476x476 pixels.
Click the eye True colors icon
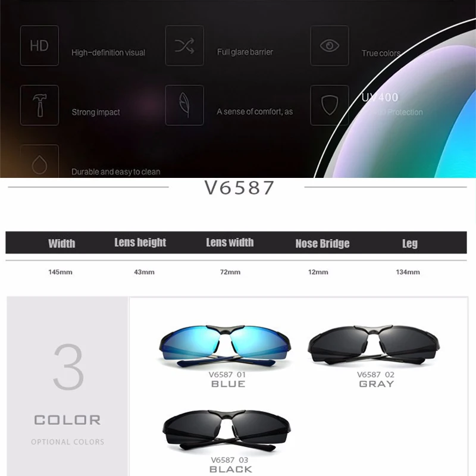330,46
